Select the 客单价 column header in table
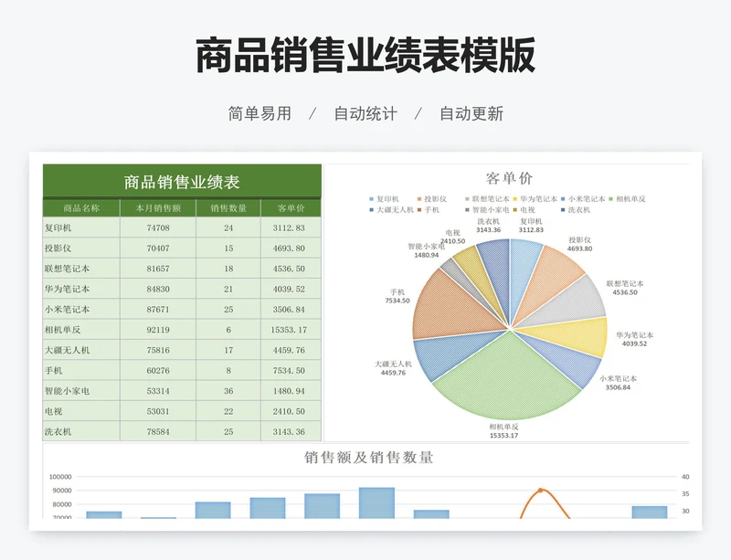This screenshot has height=560, width=731. [291, 208]
